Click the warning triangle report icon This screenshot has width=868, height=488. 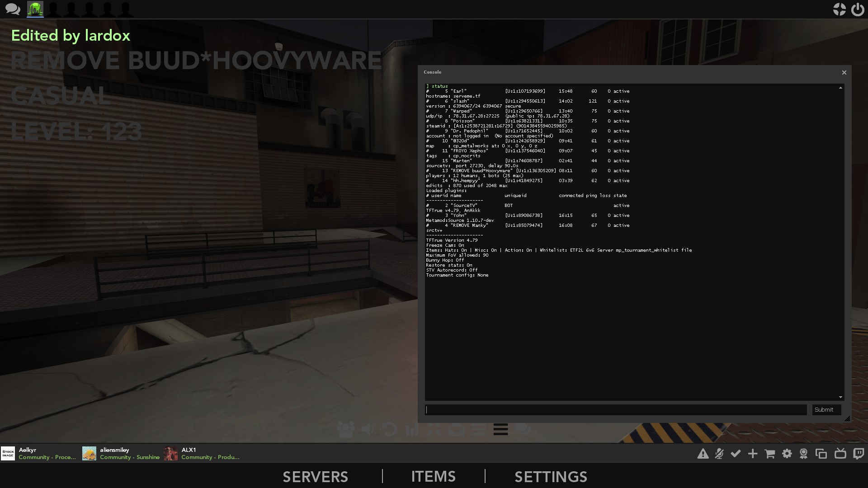[x=703, y=454]
